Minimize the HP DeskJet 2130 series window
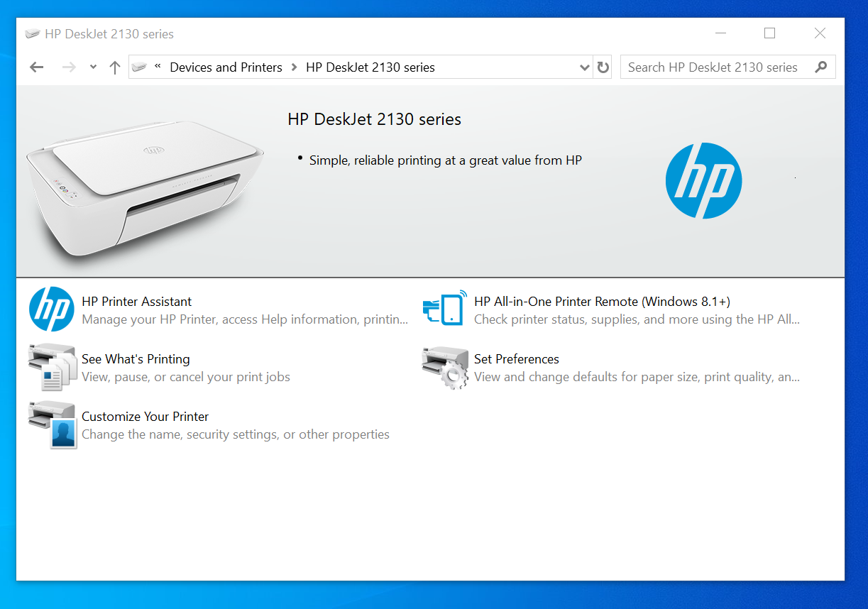Image resolution: width=868 pixels, height=609 pixels. click(721, 33)
